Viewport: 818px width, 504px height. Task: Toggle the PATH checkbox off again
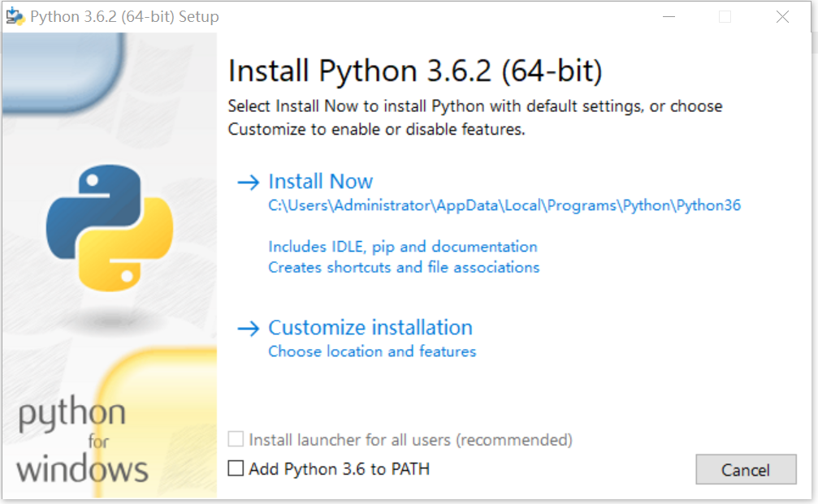tap(236, 468)
